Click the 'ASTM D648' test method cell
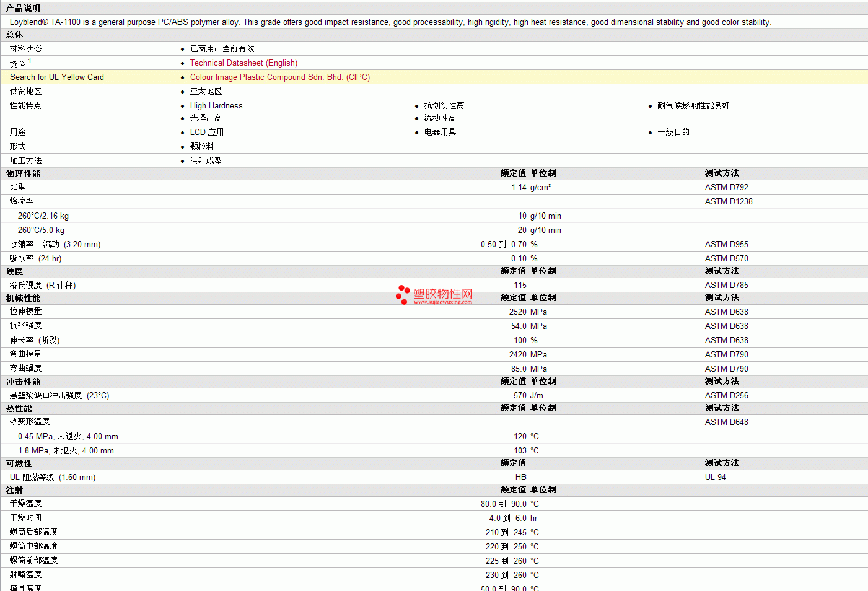Image resolution: width=868 pixels, height=591 pixels. (727, 422)
